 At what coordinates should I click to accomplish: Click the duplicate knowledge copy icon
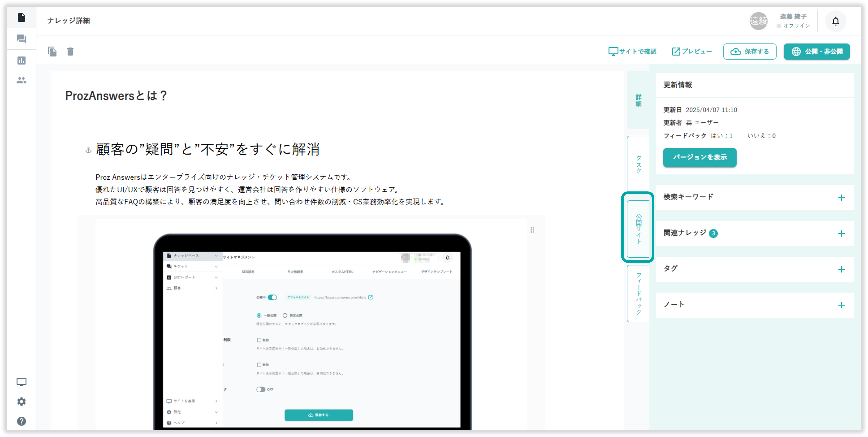[52, 52]
